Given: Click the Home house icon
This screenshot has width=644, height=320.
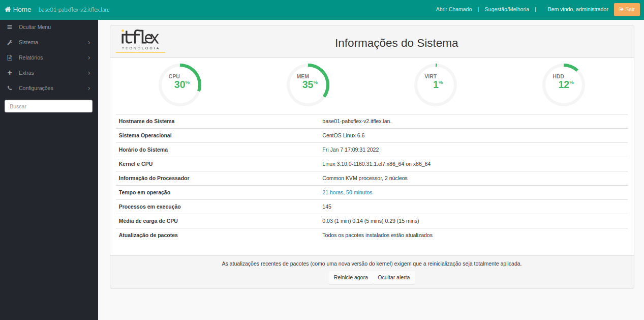Looking at the screenshot, I should click(x=8, y=10).
